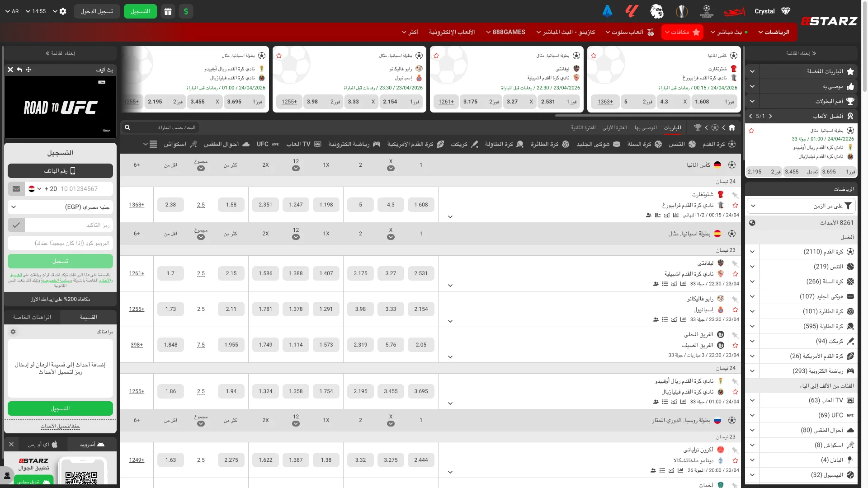
Task: Open the AR language dropdown
Action: click(12, 11)
